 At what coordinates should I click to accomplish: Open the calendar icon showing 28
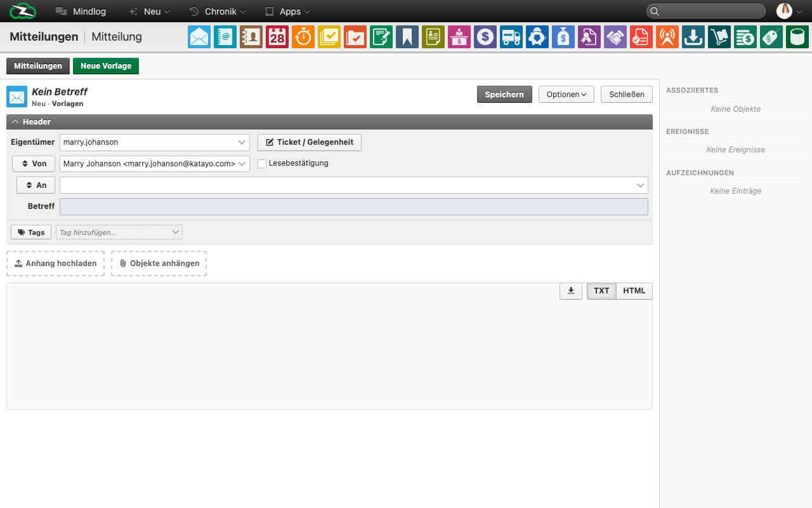pyautogui.click(x=277, y=37)
